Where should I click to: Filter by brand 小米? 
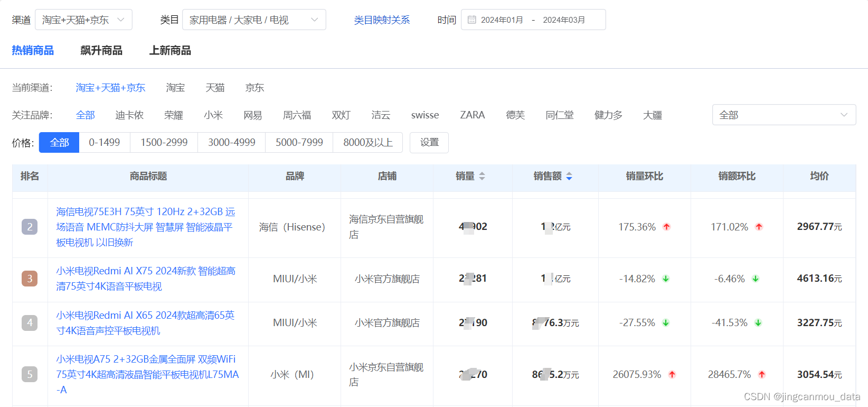pyautogui.click(x=213, y=115)
